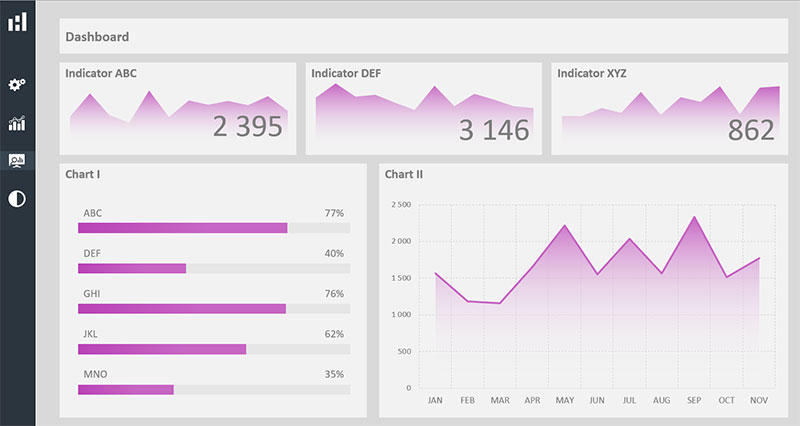
Task: Click the MAY label on the chart axis
Action: (x=565, y=400)
